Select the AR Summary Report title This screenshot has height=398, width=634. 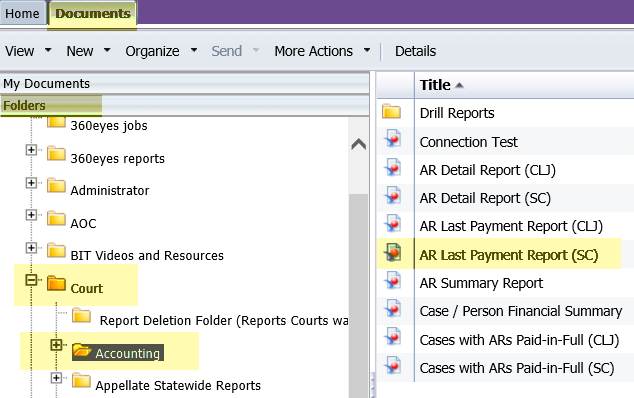pyautogui.click(x=481, y=283)
